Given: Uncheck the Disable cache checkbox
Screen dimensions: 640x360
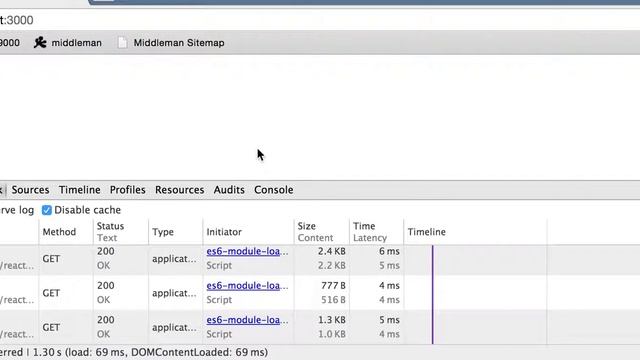Looking at the screenshot, I should pos(47,210).
